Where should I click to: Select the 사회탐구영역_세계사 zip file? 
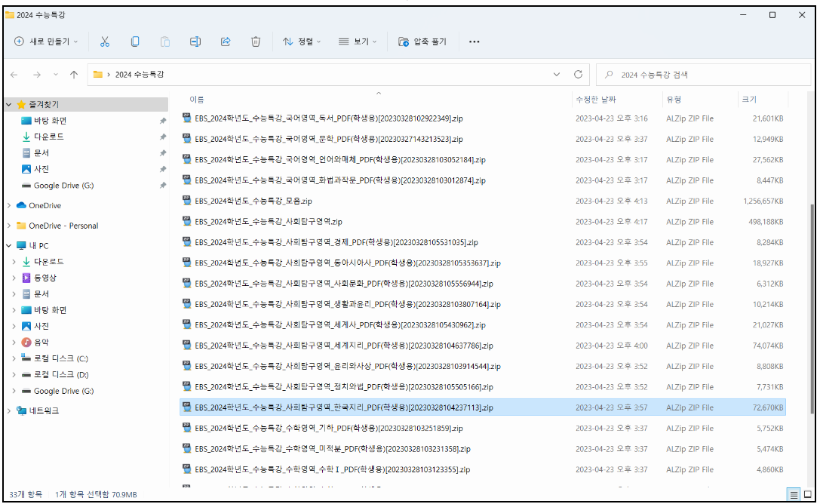coord(340,325)
